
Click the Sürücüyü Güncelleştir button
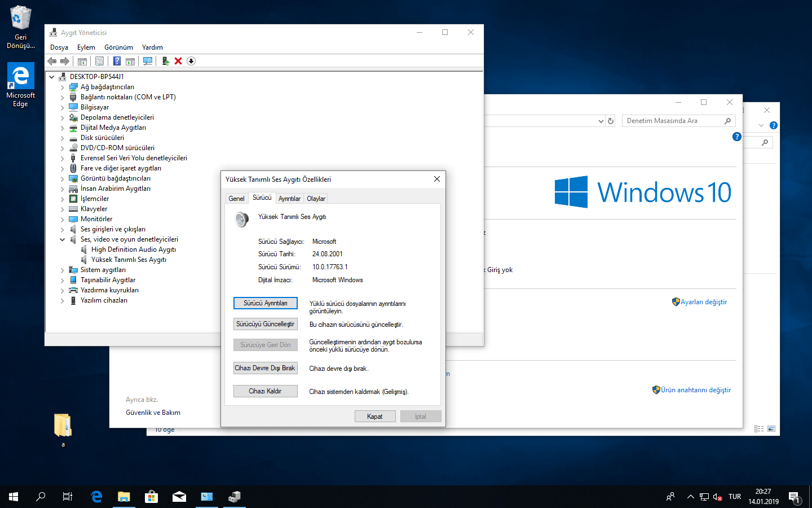(x=265, y=324)
